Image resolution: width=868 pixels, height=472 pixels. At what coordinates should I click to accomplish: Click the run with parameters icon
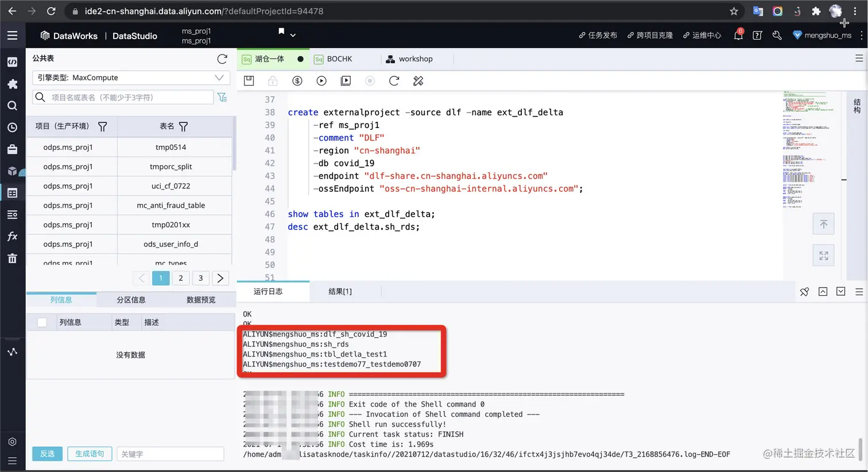coord(346,81)
